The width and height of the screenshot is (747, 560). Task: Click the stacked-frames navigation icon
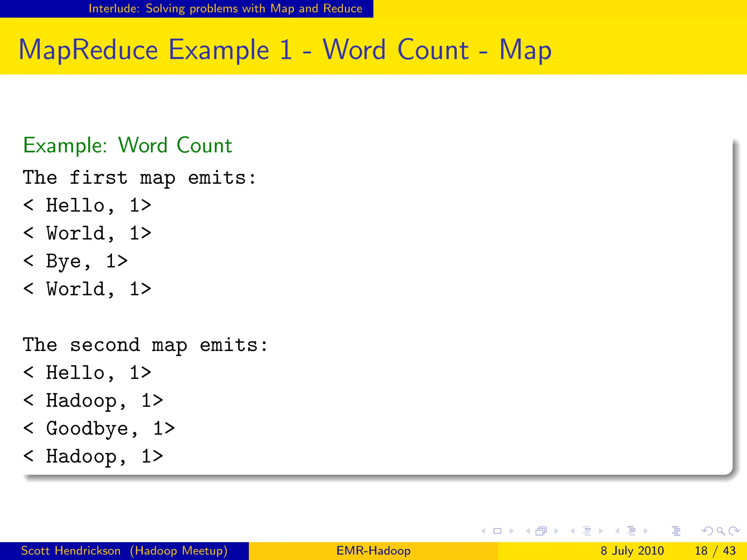click(x=541, y=531)
